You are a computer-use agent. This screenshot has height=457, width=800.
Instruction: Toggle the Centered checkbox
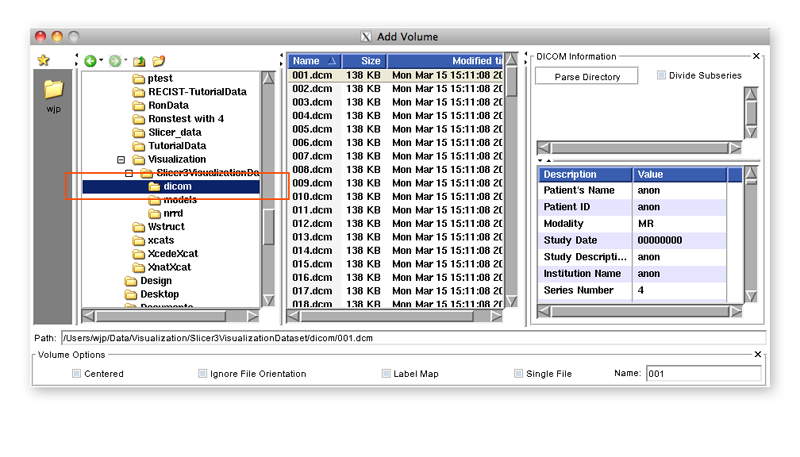77,373
